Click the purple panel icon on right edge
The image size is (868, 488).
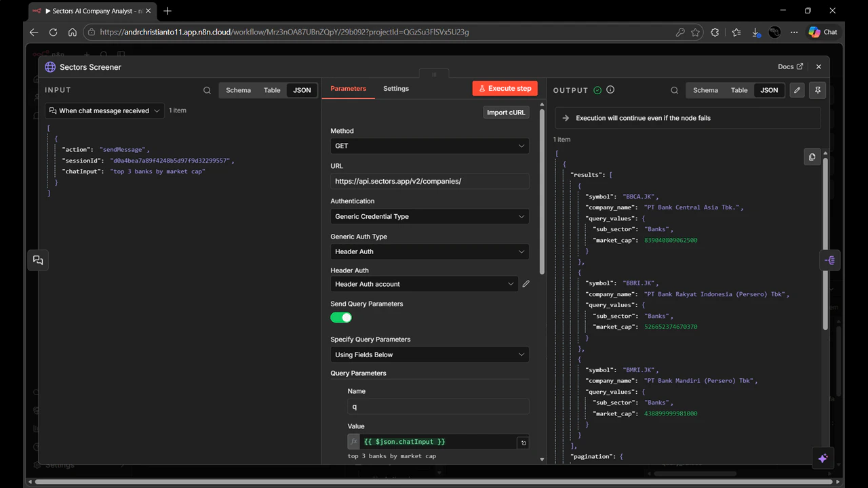point(829,260)
